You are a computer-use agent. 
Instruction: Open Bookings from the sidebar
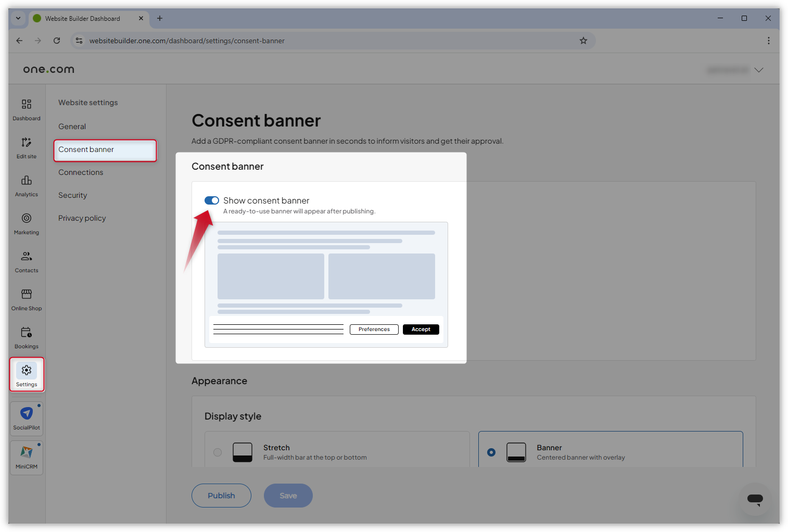pos(26,337)
